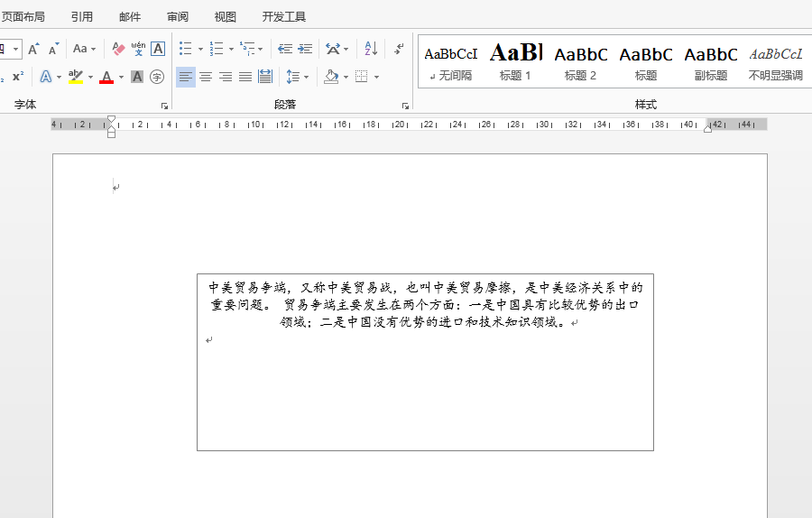812x518 pixels.
Task: Apply bullet list formatting
Action: pyautogui.click(x=185, y=49)
